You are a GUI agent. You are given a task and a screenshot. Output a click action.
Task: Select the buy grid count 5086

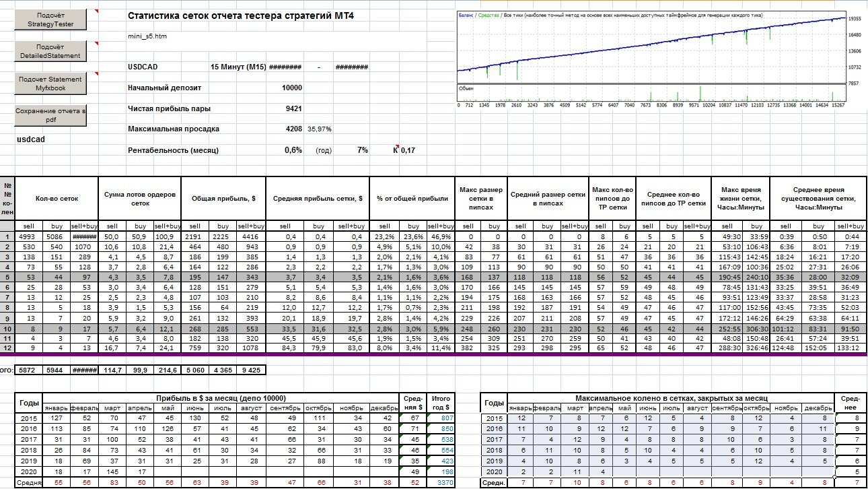click(57, 237)
